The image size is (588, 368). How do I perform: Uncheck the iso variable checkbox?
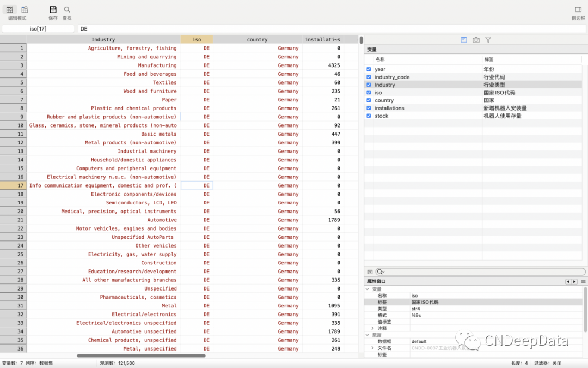pyautogui.click(x=369, y=92)
